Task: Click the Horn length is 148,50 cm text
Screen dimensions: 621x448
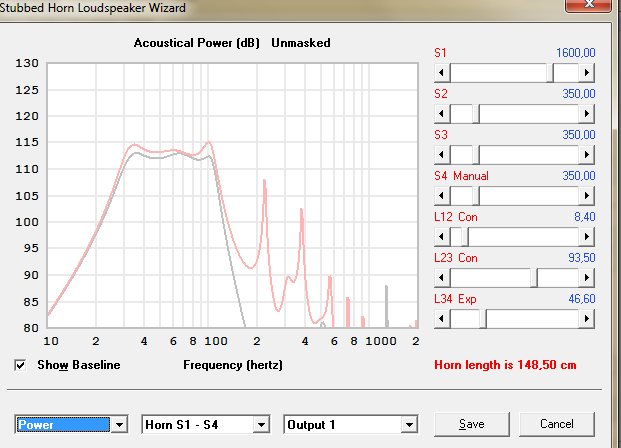Action: click(505, 365)
